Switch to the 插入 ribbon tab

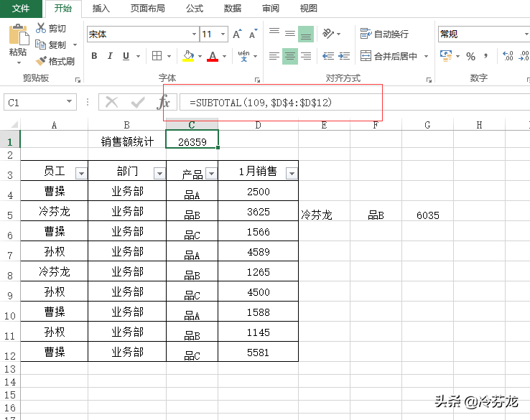[101, 9]
